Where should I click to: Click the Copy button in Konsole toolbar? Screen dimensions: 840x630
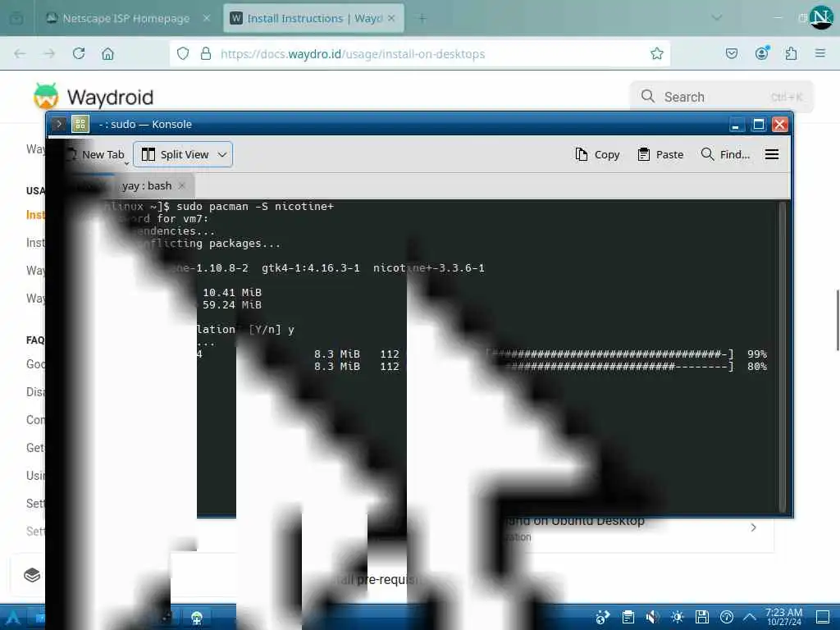(x=597, y=154)
